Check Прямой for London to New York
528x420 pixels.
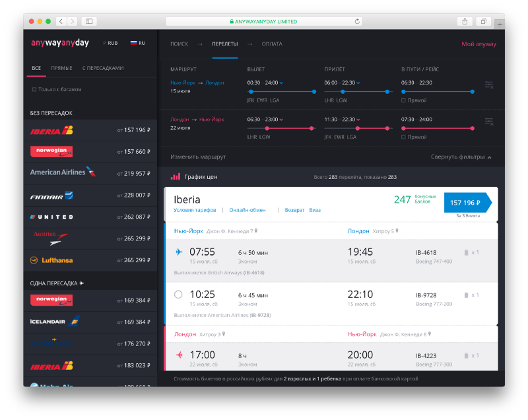coord(403,137)
